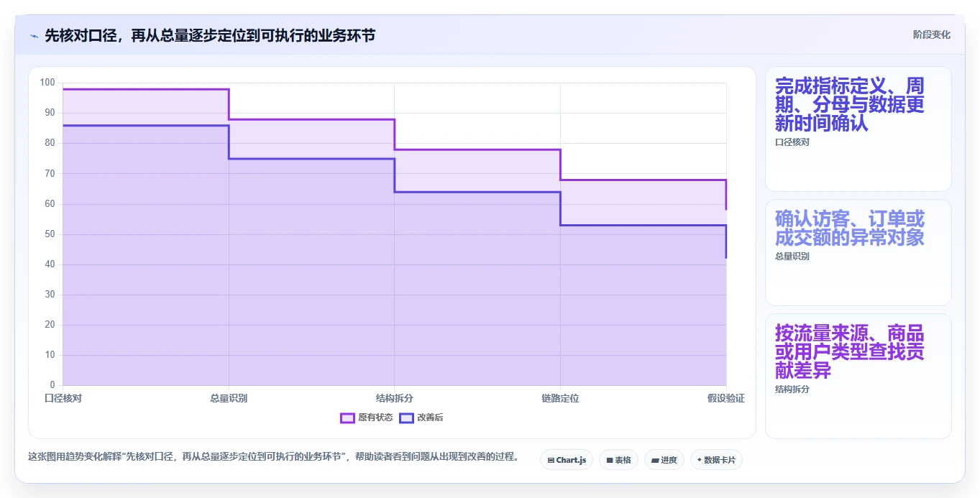Select the Chart.js tag

click(567, 460)
